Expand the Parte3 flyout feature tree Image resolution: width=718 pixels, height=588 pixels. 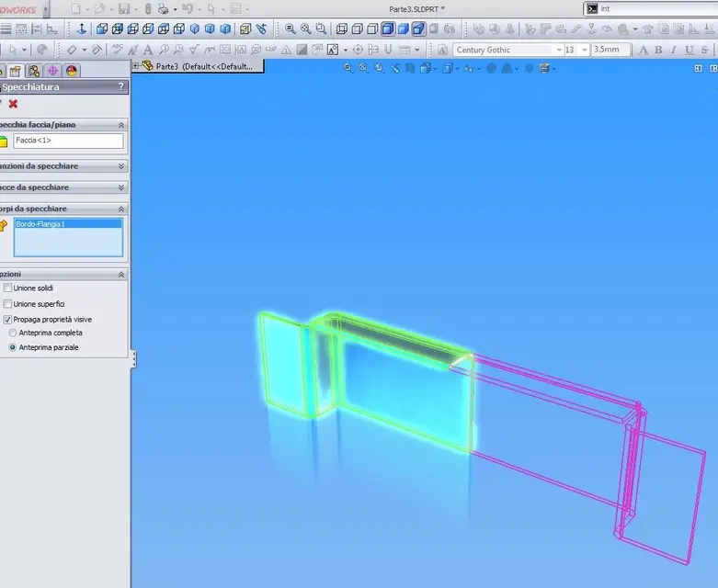point(136,66)
